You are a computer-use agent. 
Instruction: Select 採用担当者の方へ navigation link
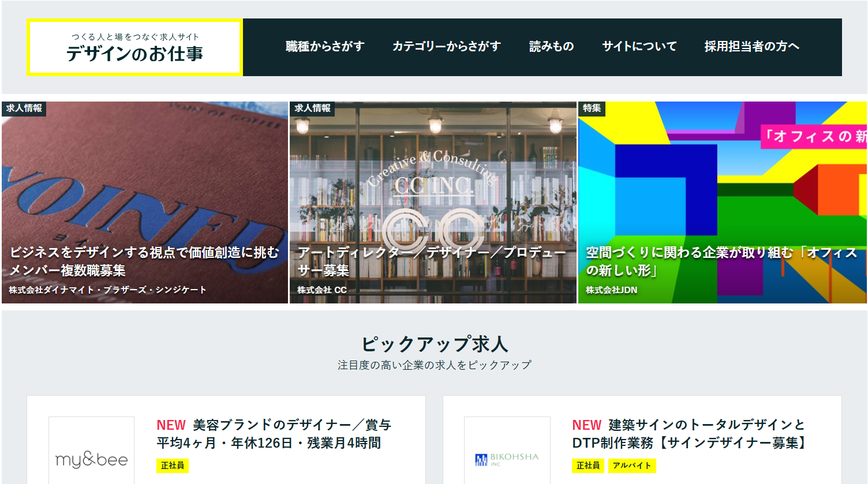coord(751,46)
